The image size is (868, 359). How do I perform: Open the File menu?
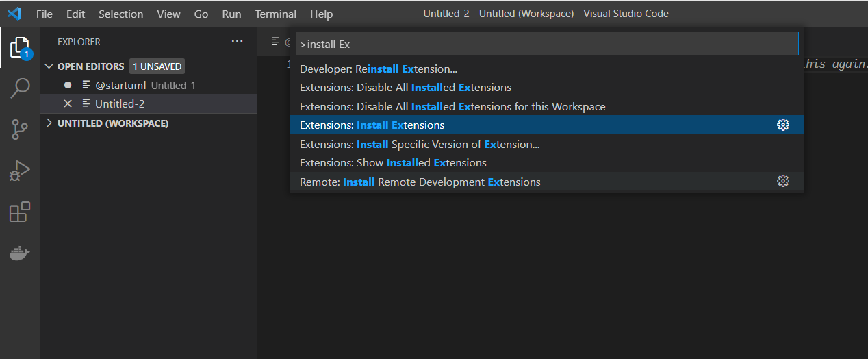coord(44,14)
